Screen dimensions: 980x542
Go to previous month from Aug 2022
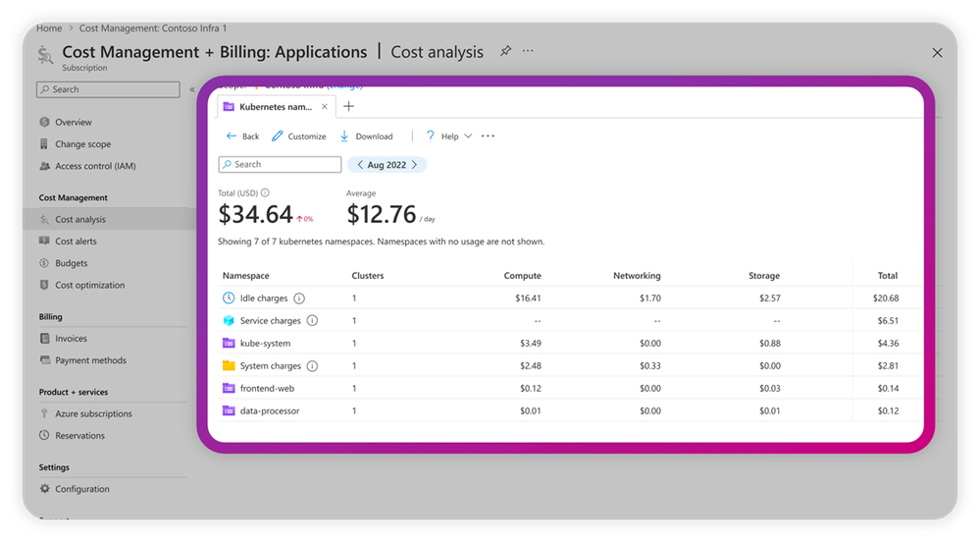[x=360, y=165]
